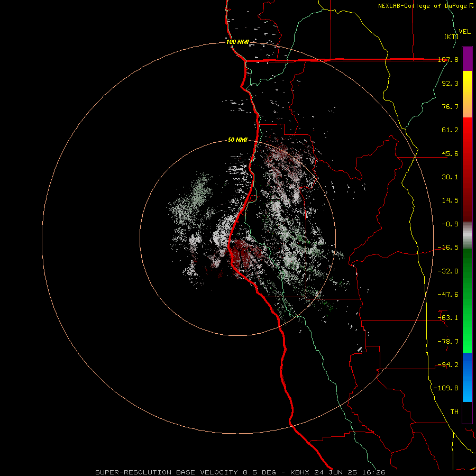Screen dimensions: 476x476
Task: Select the blue color bar segment
Action: click(x=467, y=377)
